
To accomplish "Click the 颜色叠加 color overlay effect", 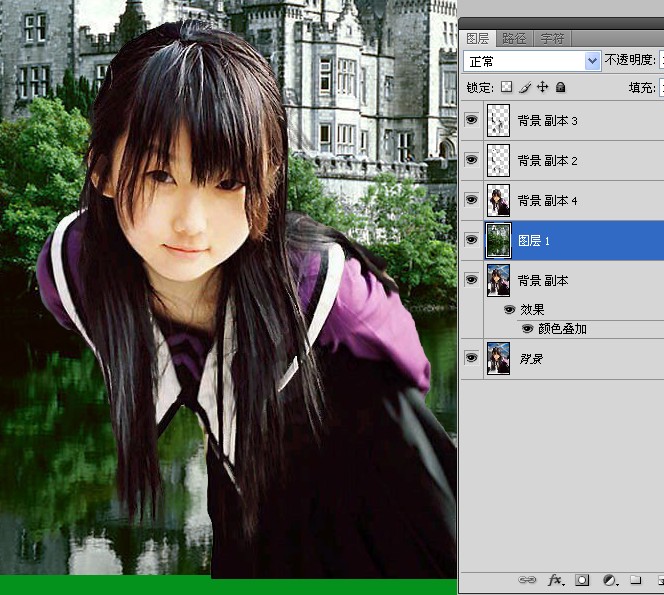I will 562,329.
